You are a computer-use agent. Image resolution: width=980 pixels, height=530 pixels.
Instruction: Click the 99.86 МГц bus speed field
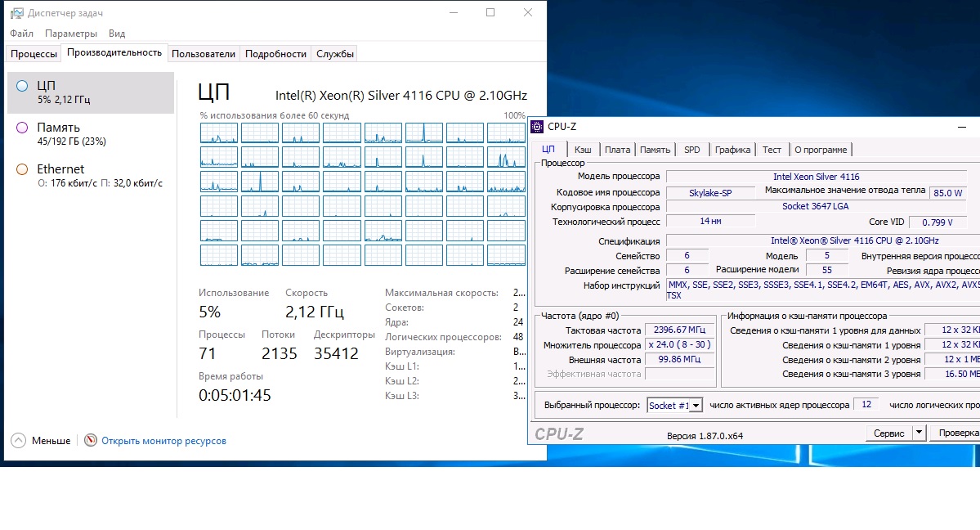pyautogui.click(x=679, y=359)
